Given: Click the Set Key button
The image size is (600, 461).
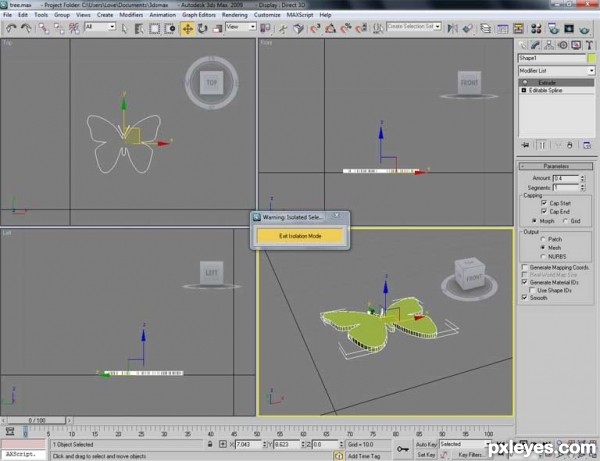Looking at the screenshot, I should click(426, 454).
